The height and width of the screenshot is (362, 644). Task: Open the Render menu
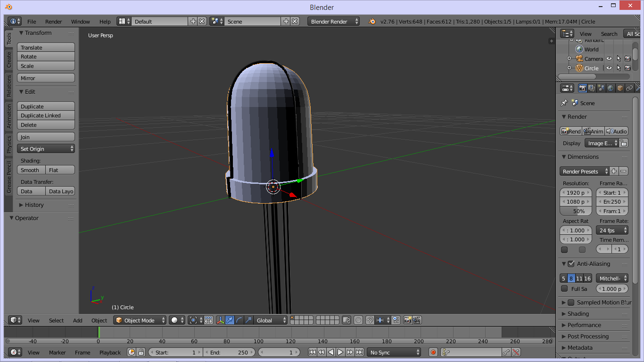(x=53, y=21)
